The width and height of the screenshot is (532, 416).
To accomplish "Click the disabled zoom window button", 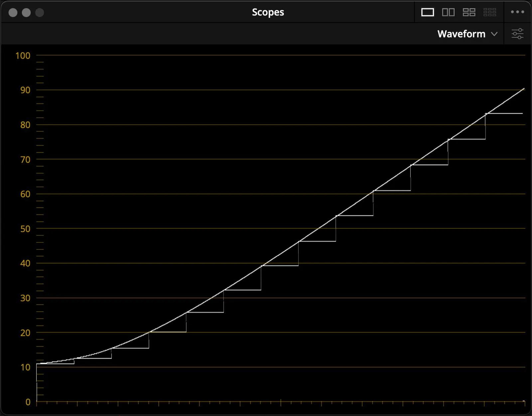I will pyautogui.click(x=40, y=13).
